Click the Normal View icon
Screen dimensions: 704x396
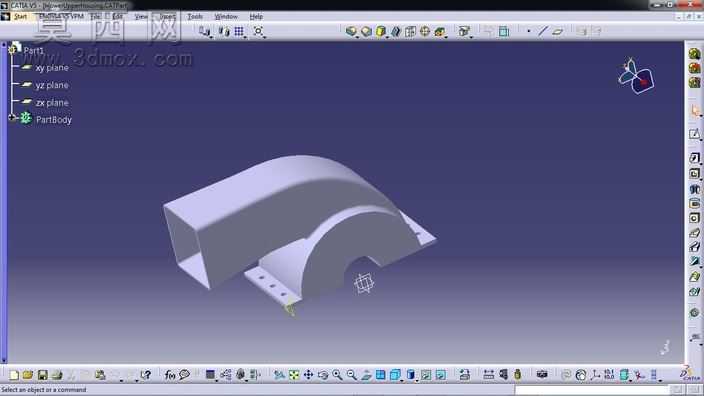(x=366, y=375)
